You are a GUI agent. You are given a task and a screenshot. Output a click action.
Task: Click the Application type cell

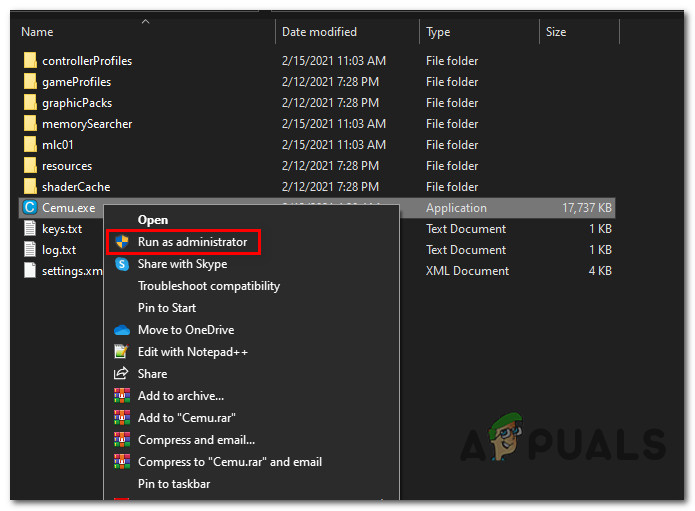(456, 208)
